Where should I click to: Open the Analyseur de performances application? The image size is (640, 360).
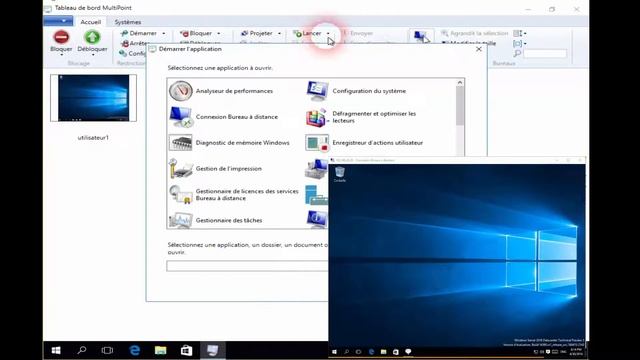click(x=221, y=91)
